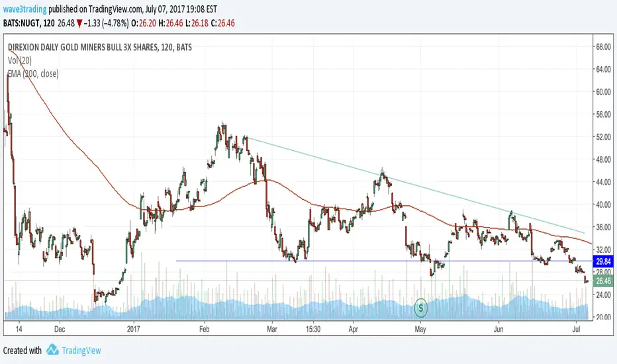Open the wave3trading author link
Viewport: 617px width, 364px height.
tap(24, 9)
